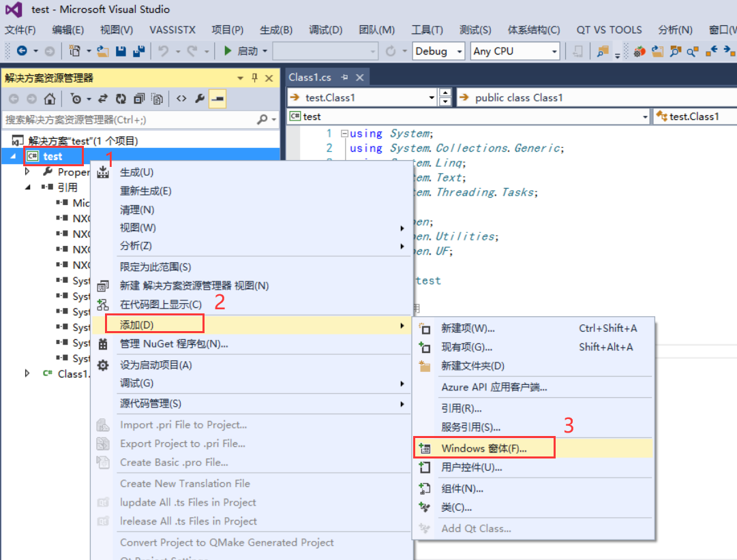This screenshot has height=560, width=737.
Task: Collapse the using directives code block
Action: 344,134
